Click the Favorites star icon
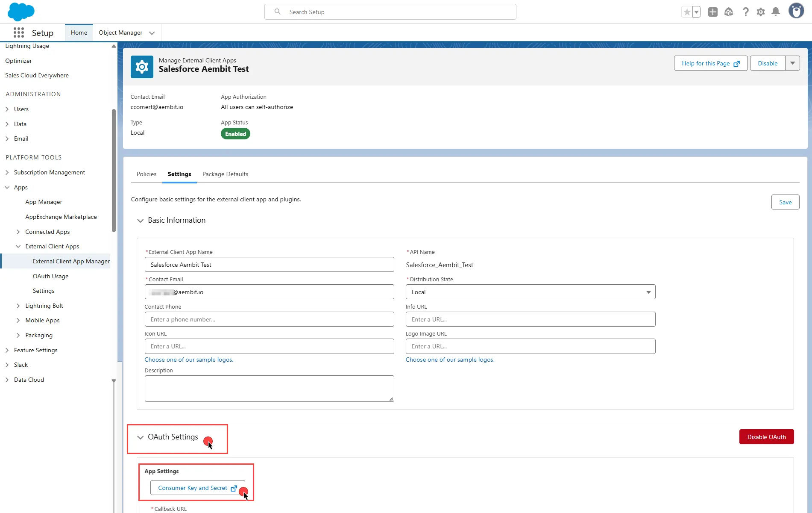812x513 pixels. tap(687, 12)
